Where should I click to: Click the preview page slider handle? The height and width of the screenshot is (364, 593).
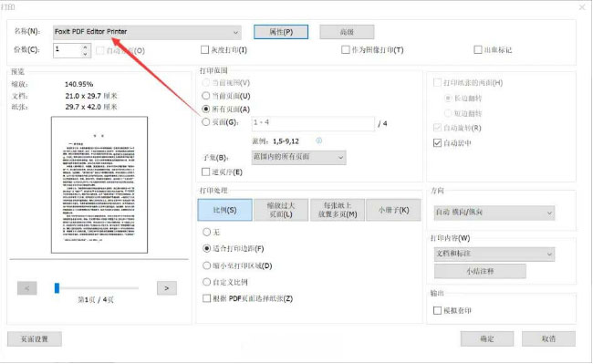point(57,288)
